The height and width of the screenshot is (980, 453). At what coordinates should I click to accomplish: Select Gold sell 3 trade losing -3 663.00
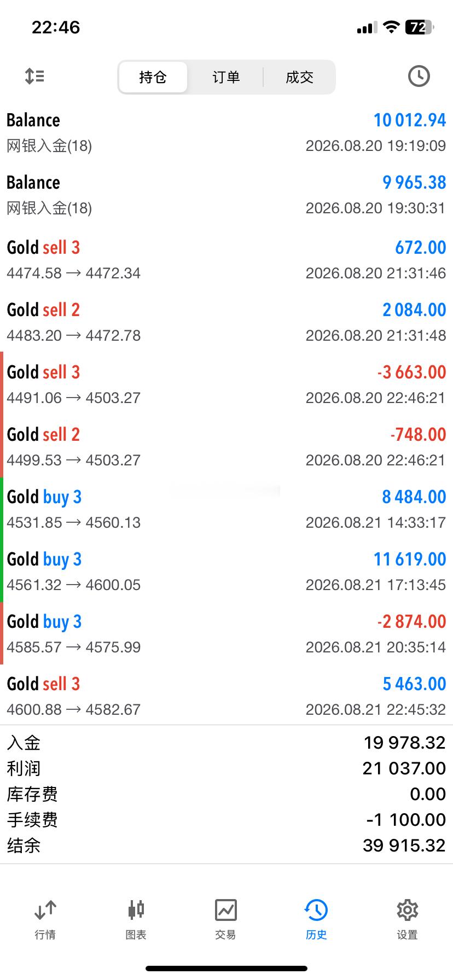click(x=226, y=384)
